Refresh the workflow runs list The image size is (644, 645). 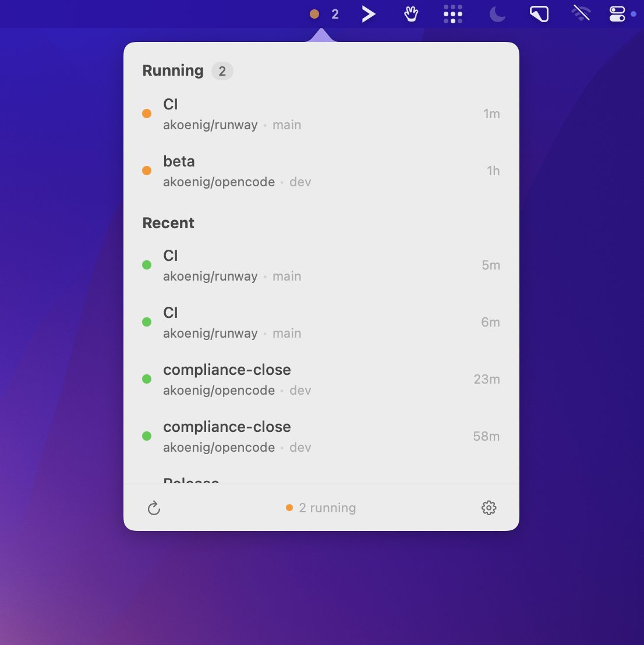pyautogui.click(x=154, y=508)
